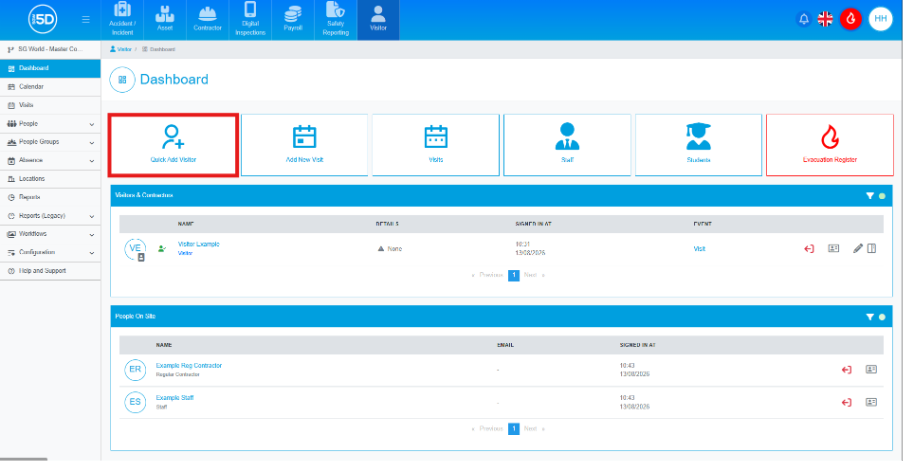Open the Staff tile
Screen dimensions: 903x462
(x=567, y=145)
